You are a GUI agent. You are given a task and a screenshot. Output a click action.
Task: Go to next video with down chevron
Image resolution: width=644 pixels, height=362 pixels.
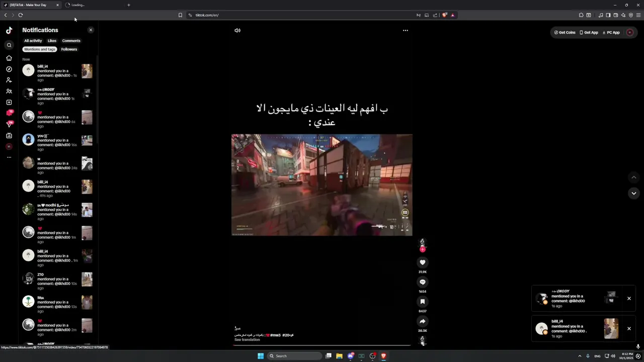(634, 193)
